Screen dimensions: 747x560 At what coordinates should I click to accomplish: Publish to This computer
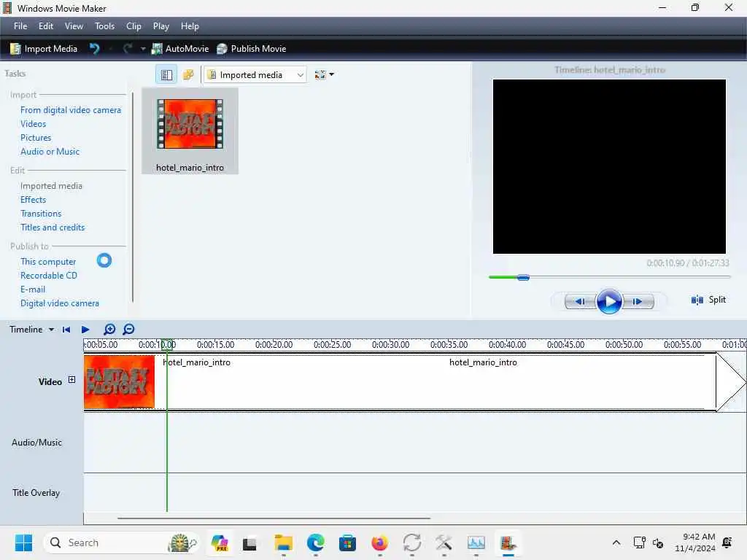48,262
